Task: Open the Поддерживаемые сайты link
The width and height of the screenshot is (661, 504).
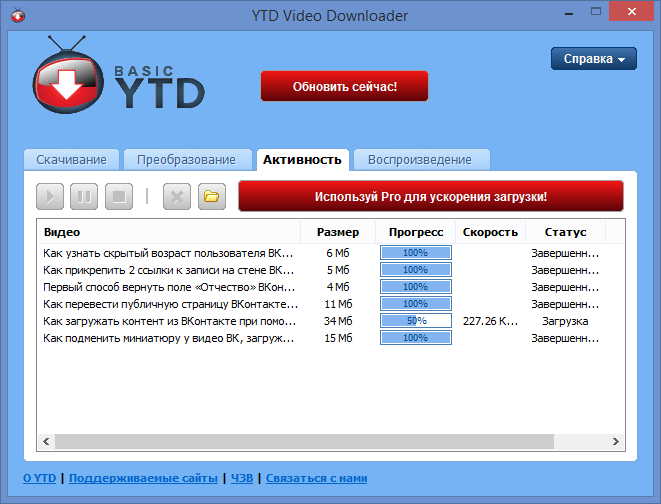Action: pos(143,478)
